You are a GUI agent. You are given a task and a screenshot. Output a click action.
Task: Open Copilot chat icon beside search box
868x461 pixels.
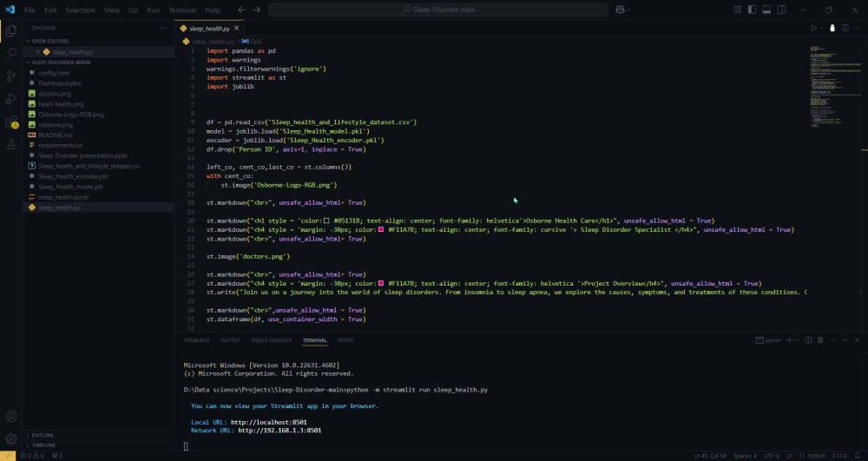pos(620,10)
